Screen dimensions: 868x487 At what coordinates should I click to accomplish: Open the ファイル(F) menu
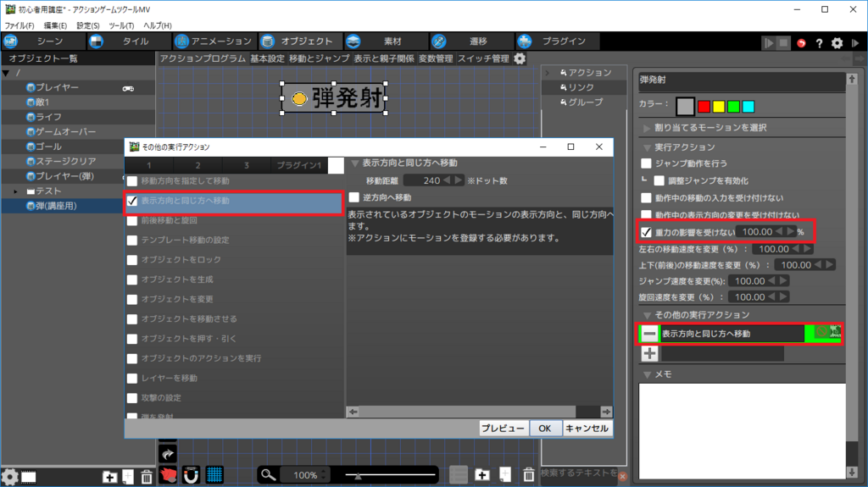click(19, 25)
